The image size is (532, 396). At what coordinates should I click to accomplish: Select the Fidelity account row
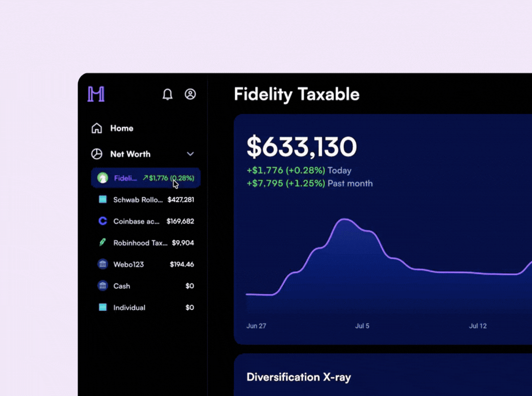(x=146, y=178)
